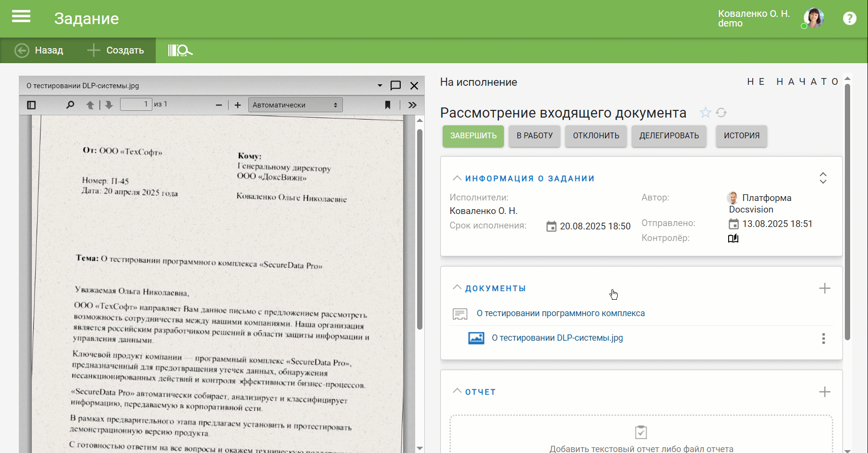Open the hamburger main menu
The image size is (868, 453).
(x=21, y=17)
